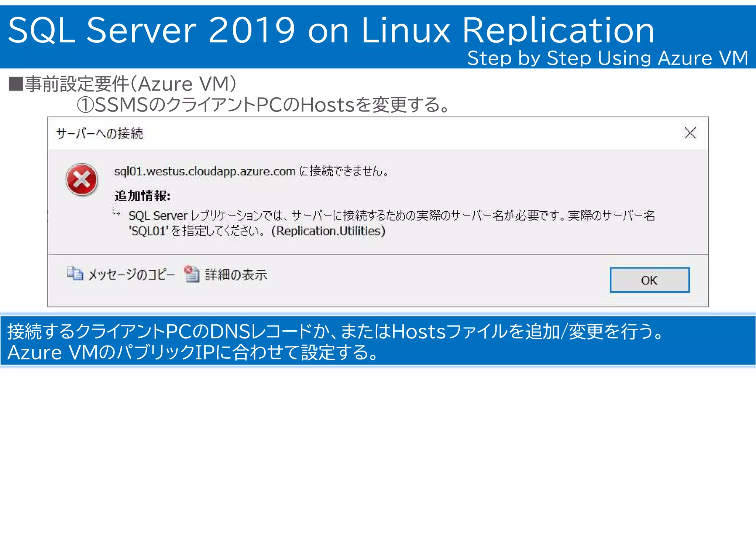Click the サーバーへの接続 dialog title
Screen dimensions: 756x534
point(99,133)
